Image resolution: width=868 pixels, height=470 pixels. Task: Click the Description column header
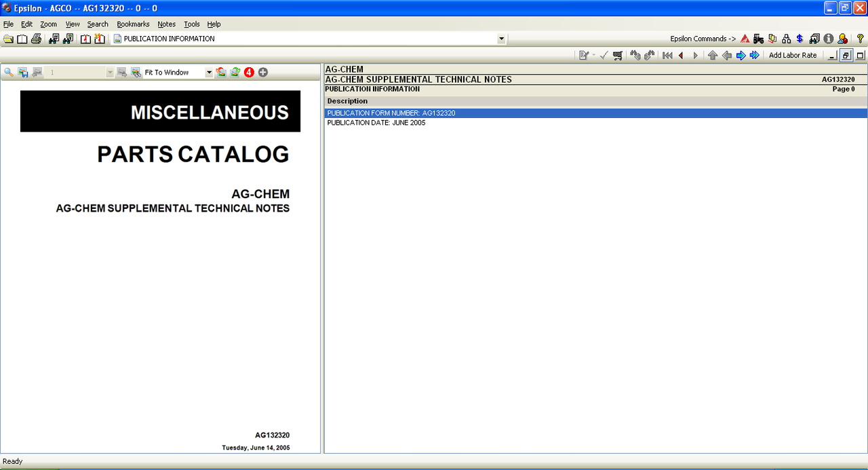tap(596, 101)
